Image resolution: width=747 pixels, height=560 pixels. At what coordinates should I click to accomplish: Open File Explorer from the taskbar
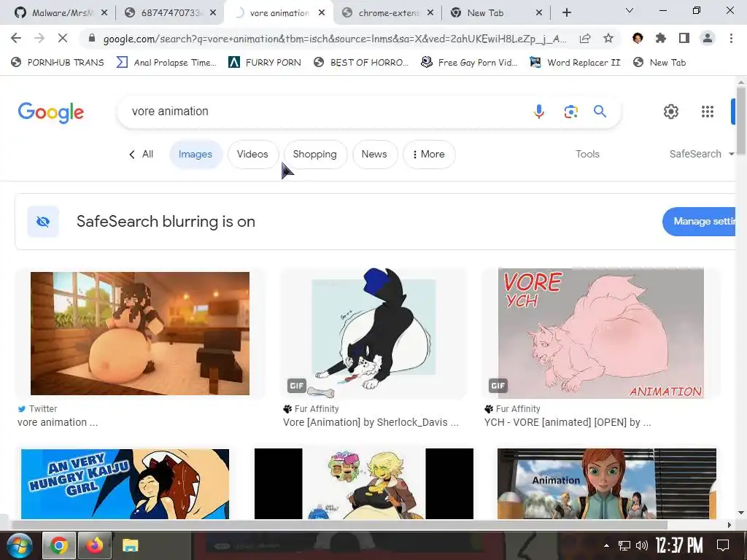130,545
